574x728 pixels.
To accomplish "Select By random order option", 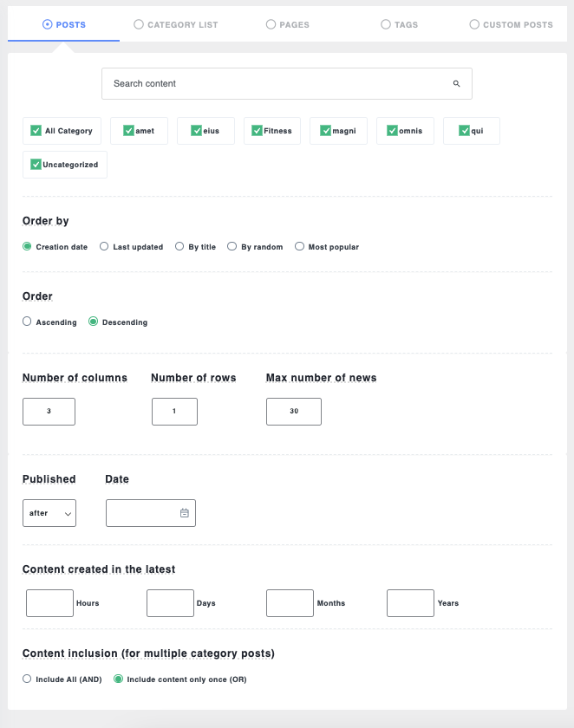I will pyautogui.click(x=232, y=247).
